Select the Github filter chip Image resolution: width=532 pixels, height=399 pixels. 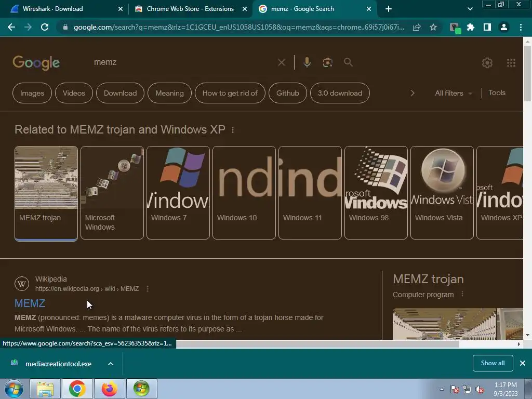[x=288, y=93]
